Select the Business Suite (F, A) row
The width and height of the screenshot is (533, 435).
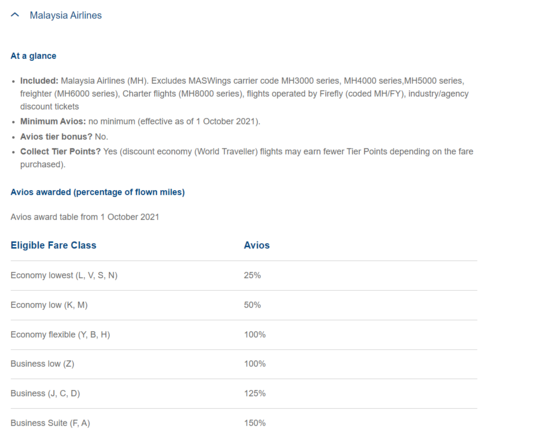tap(244, 422)
